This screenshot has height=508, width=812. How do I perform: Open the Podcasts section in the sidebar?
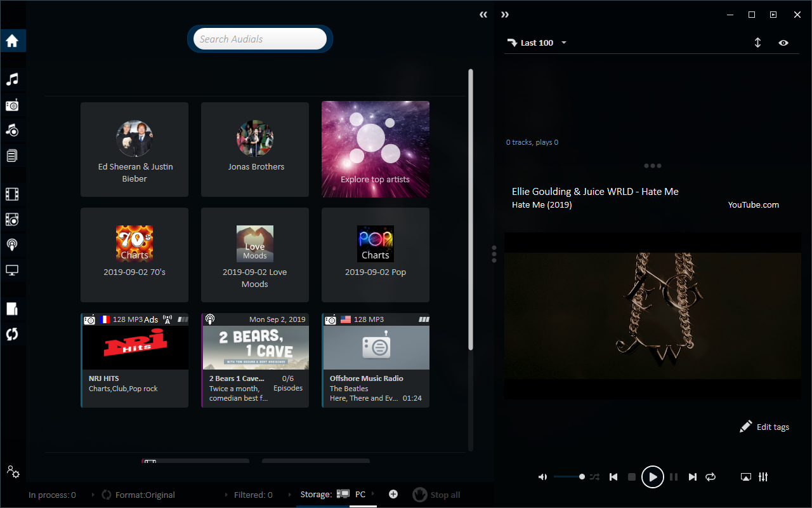(x=12, y=244)
